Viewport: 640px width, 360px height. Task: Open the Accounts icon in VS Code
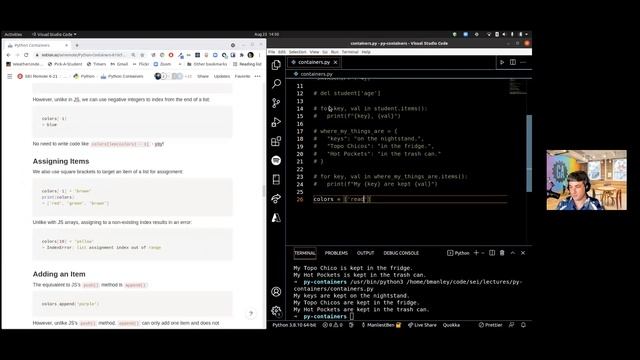click(x=276, y=291)
